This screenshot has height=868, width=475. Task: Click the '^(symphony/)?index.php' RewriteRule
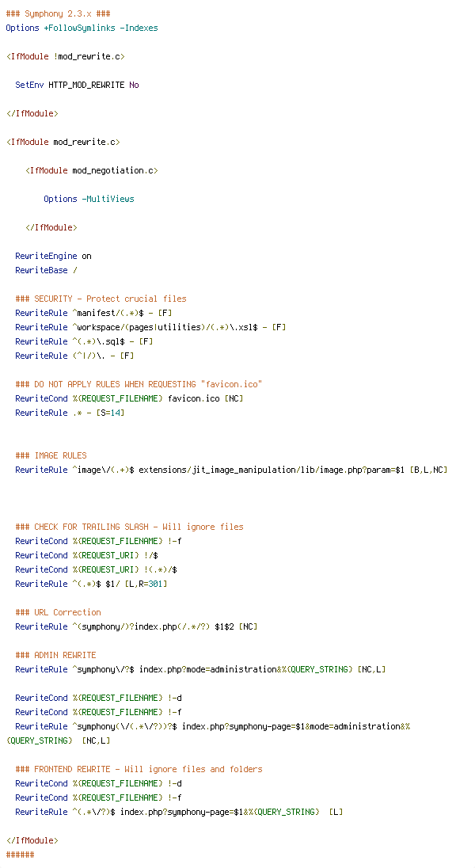[x=137, y=627]
